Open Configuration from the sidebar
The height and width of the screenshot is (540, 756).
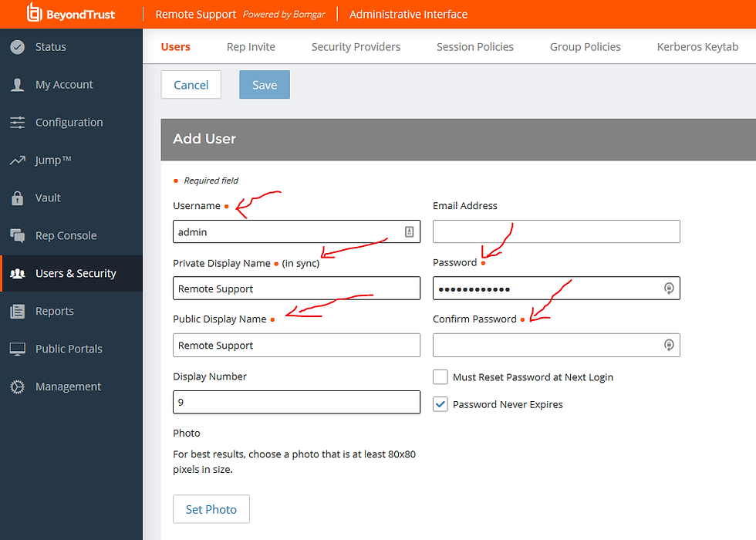pyautogui.click(x=71, y=123)
